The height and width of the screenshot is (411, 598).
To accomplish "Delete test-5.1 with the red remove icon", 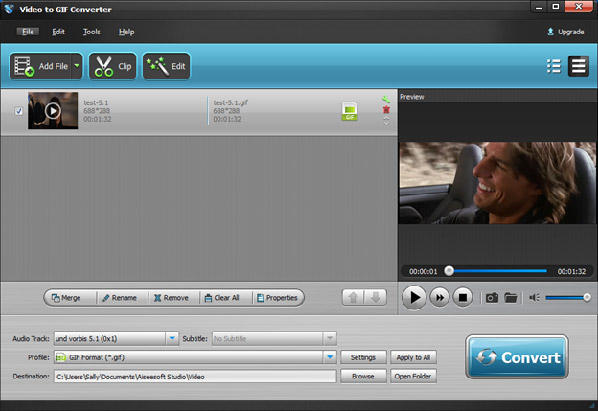I will (386, 110).
